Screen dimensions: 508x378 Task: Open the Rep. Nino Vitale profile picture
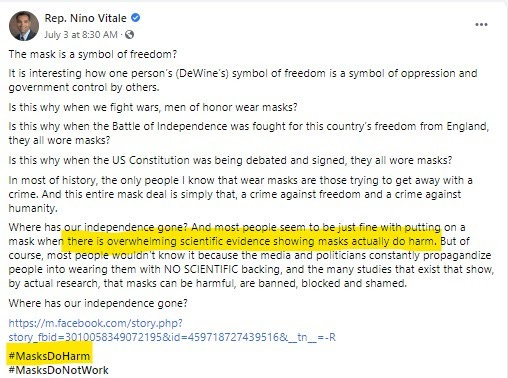(24, 26)
